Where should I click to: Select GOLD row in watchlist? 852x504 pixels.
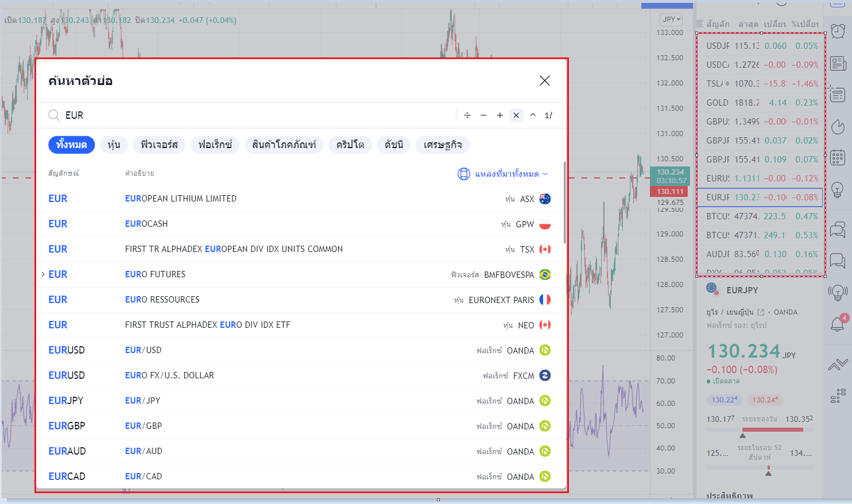[761, 103]
